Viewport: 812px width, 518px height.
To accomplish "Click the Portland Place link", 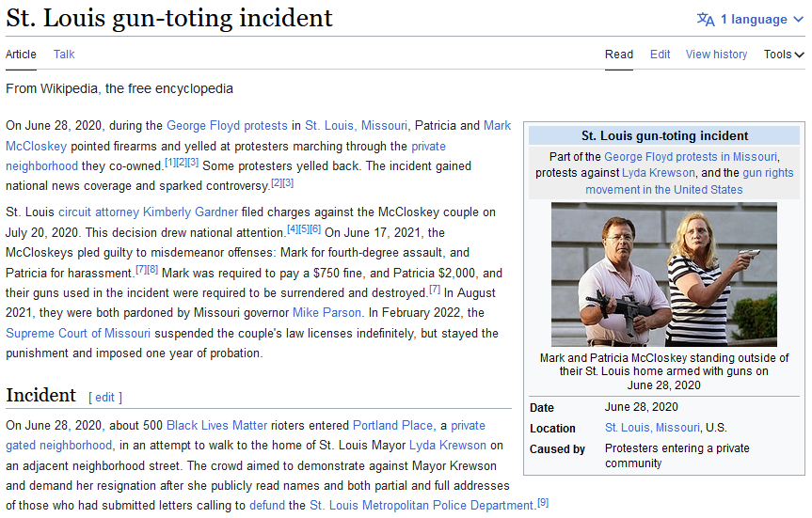I will click(391, 425).
